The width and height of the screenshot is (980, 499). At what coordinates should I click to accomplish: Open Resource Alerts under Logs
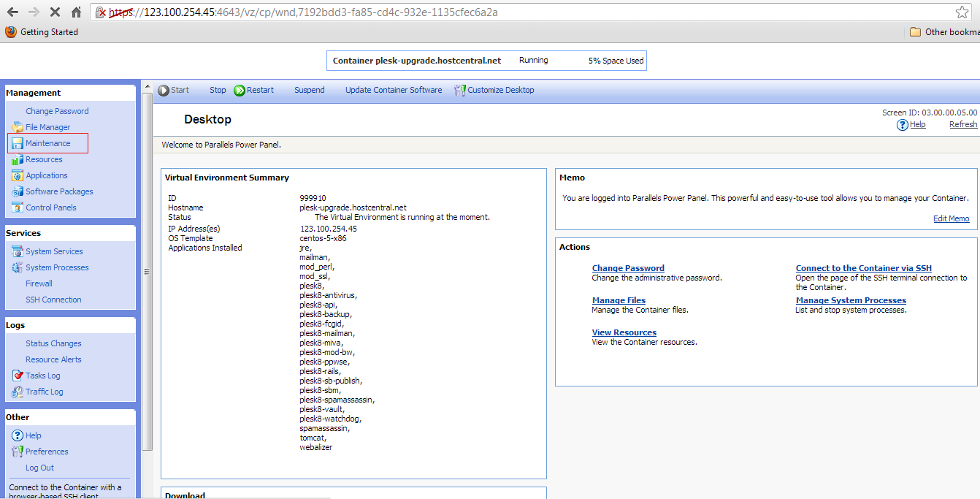pos(53,359)
